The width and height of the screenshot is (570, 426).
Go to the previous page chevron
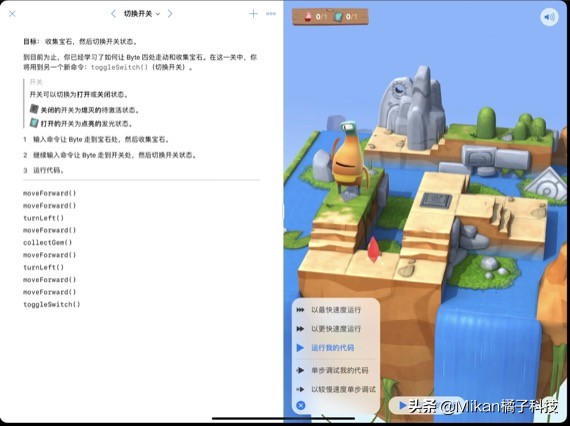click(113, 14)
